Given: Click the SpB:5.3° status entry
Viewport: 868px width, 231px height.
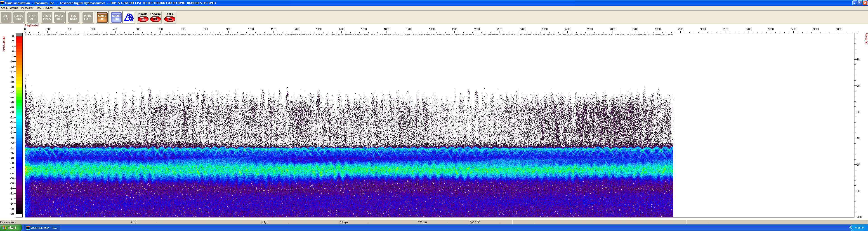Looking at the screenshot, I should (x=475, y=222).
